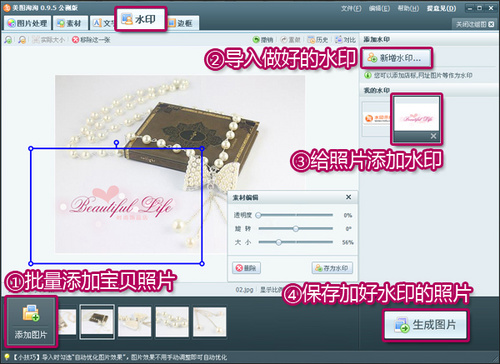Viewport: 500px width, 364px height.
Task: Select the last photo thumbnail in strip
Action: point(210,322)
